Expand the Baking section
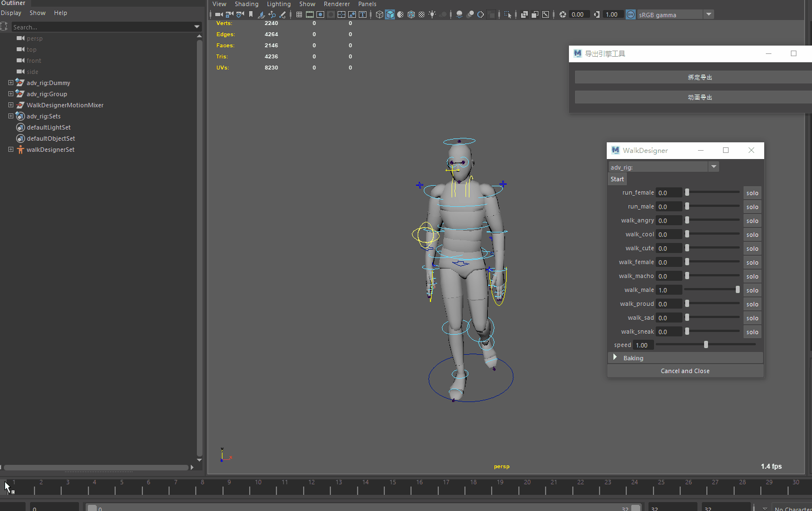812x511 pixels. coord(615,358)
